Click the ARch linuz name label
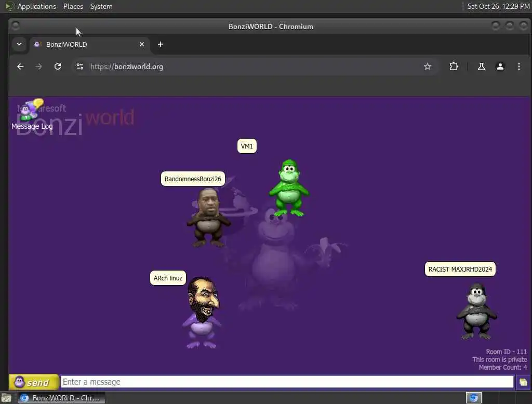The height and width of the screenshot is (404, 532). pos(168,278)
